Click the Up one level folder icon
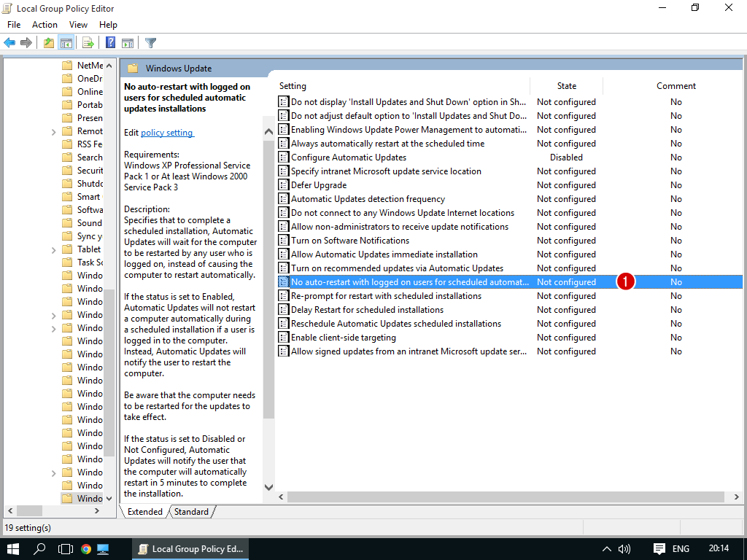The height and width of the screenshot is (560, 747). coord(48,43)
